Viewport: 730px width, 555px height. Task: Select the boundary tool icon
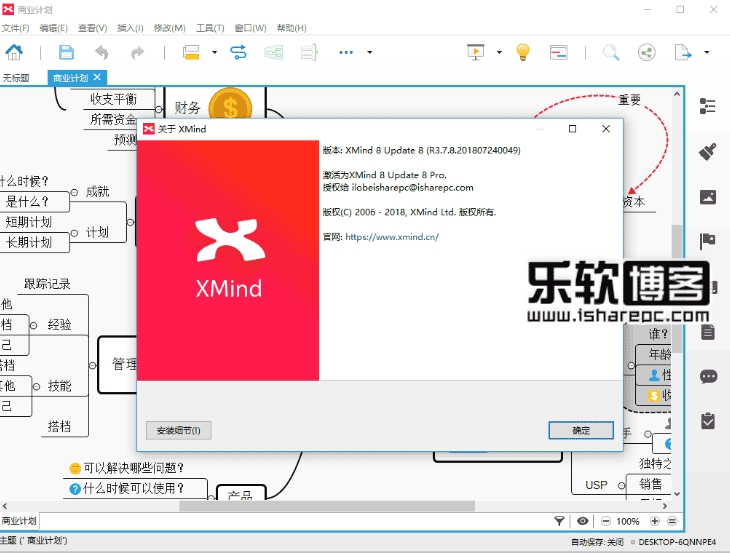point(274,52)
